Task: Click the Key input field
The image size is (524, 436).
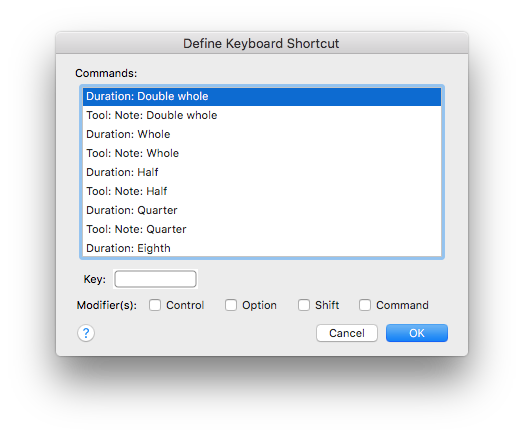Action: (155, 279)
